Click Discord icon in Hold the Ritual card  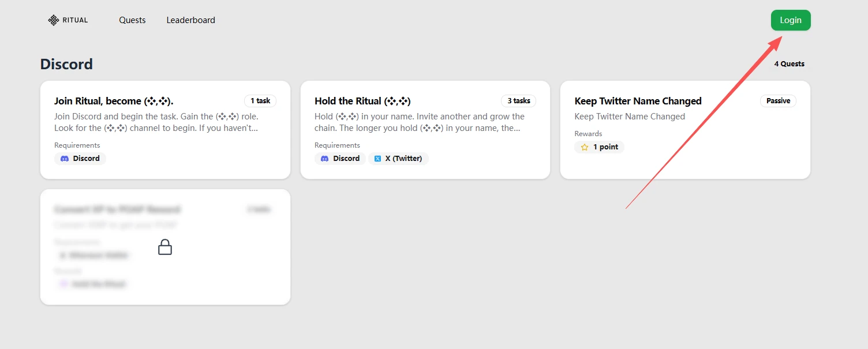click(325, 159)
